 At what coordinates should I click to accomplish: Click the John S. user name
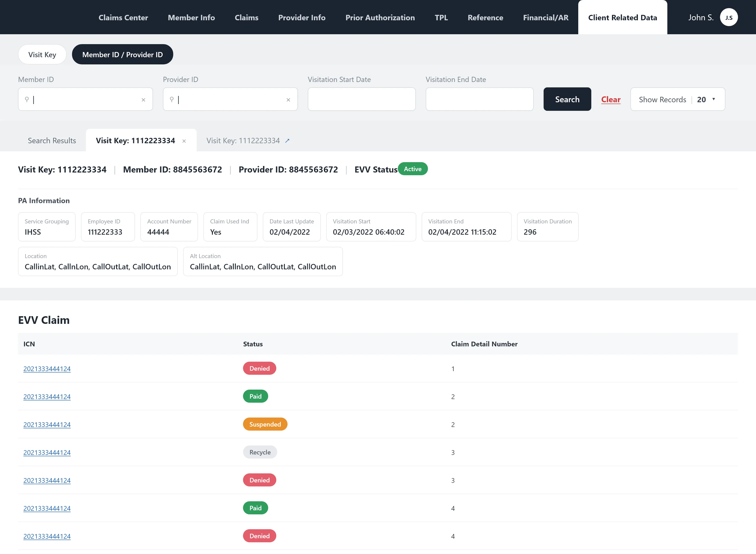click(701, 17)
